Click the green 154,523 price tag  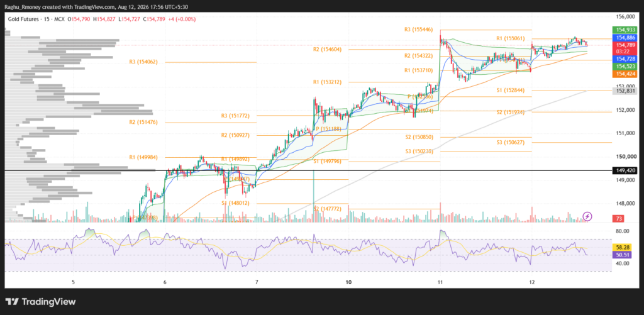click(625, 67)
